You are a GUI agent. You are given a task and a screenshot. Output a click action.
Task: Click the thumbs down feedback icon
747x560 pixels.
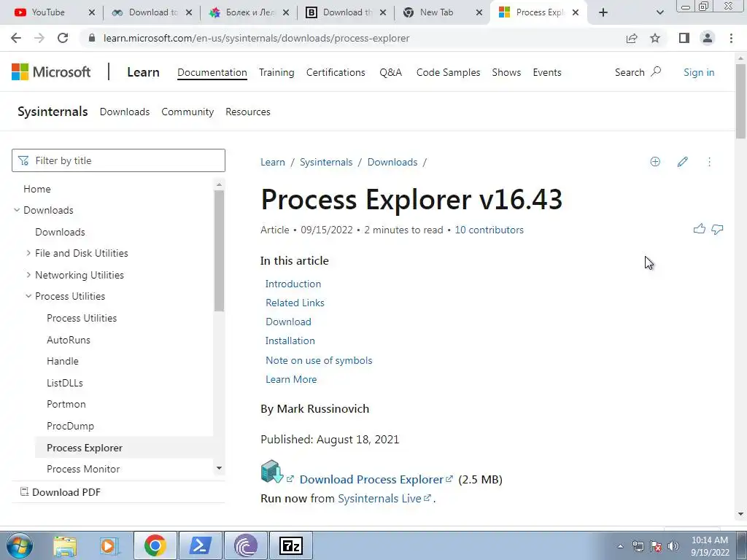pyautogui.click(x=717, y=230)
